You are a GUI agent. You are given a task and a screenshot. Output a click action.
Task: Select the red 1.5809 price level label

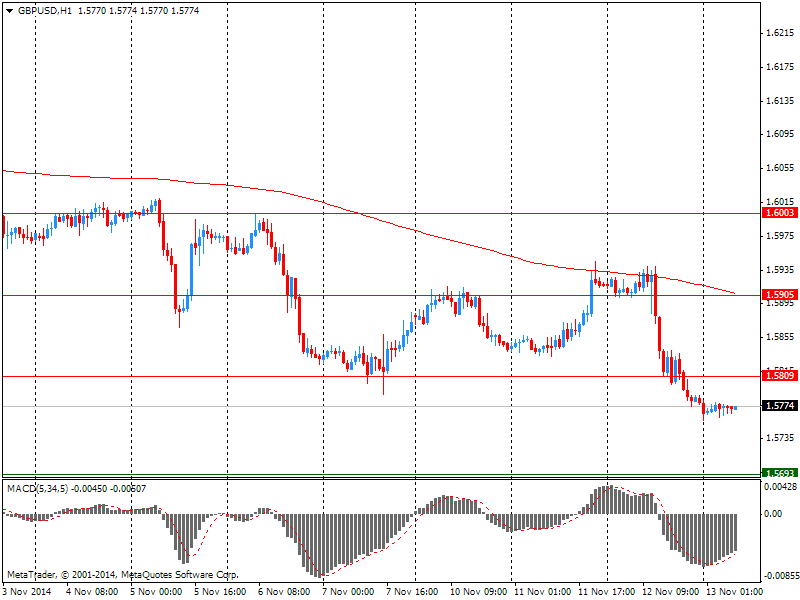click(779, 376)
